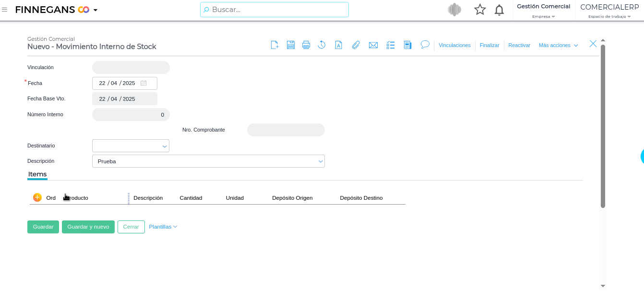Expand the dropdown arrow beside the Finnegans logo
This screenshot has height=292, width=644.
(x=95, y=10)
